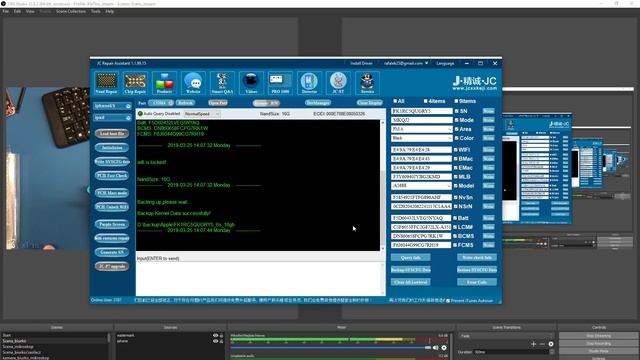Click the Purple Screen button

pyautogui.click(x=112, y=224)
